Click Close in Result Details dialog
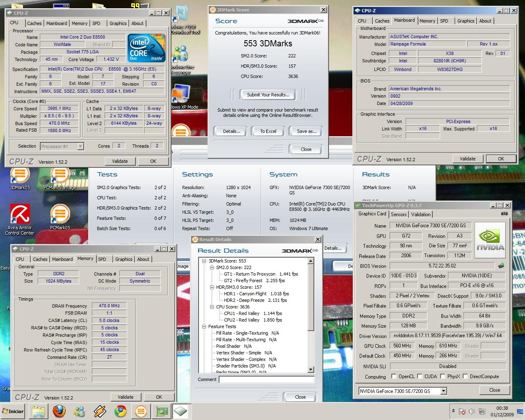This screenshot has height=420, width=525. (300, 397)
